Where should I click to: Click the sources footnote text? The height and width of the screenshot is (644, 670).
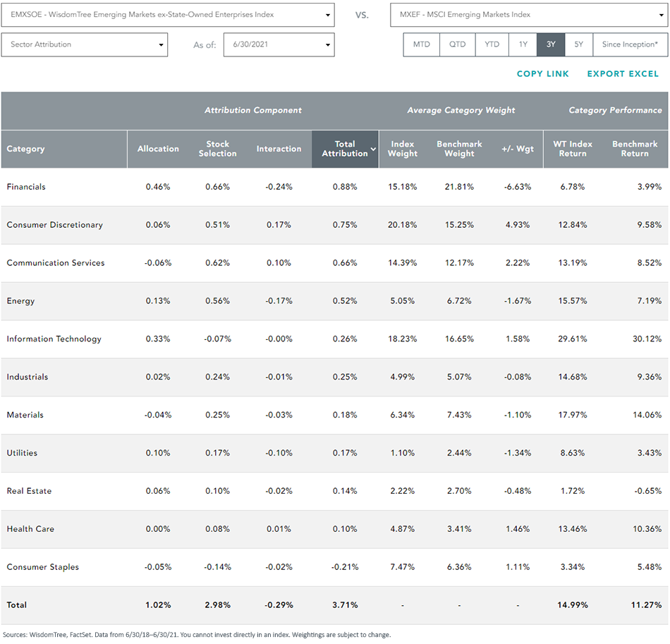pos(197,635)
